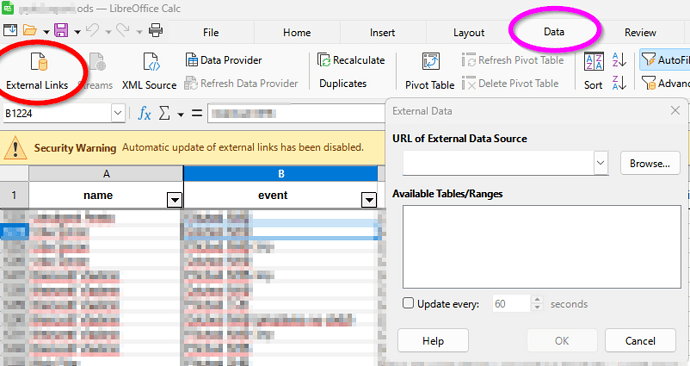Click the Formula equals sign icon
The height and width of the screenshot is (366, 690).
pos(197,113)
